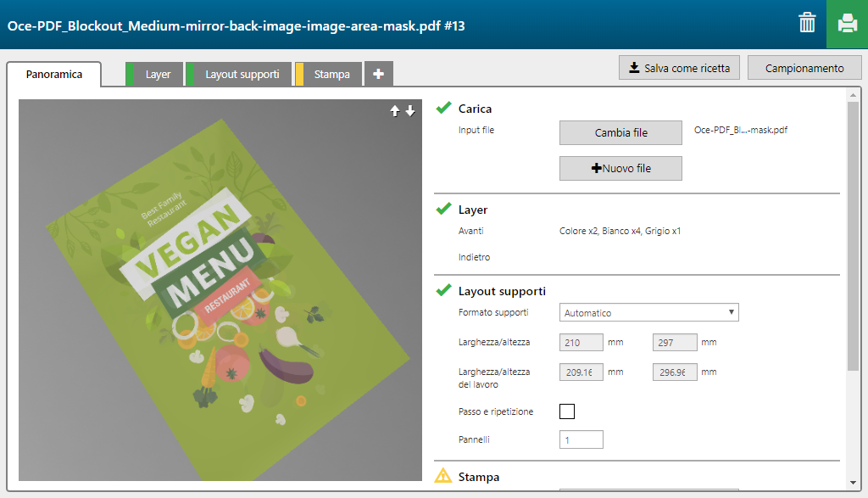The width and height of the screenshot is (868, 498).
Task: Click the 'Oce-PDF_Bl...-mask.pdf' file name
Action: click(741, 130)
